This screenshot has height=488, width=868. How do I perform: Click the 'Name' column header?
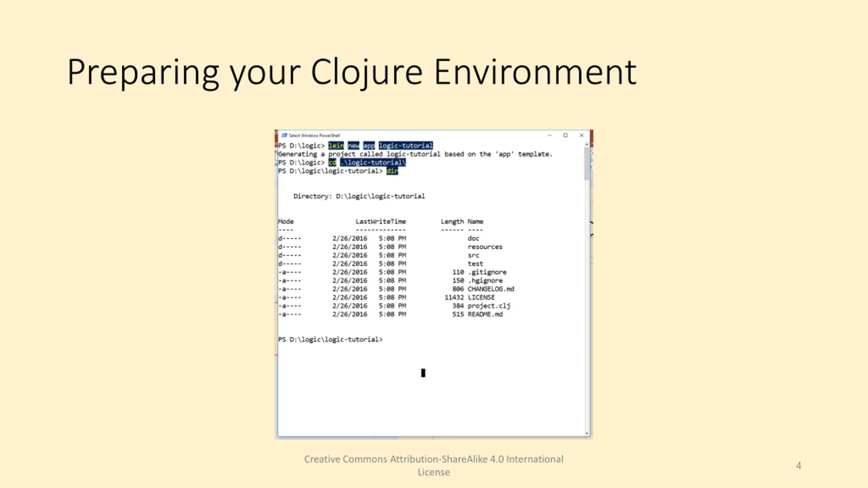pos(475,221)
